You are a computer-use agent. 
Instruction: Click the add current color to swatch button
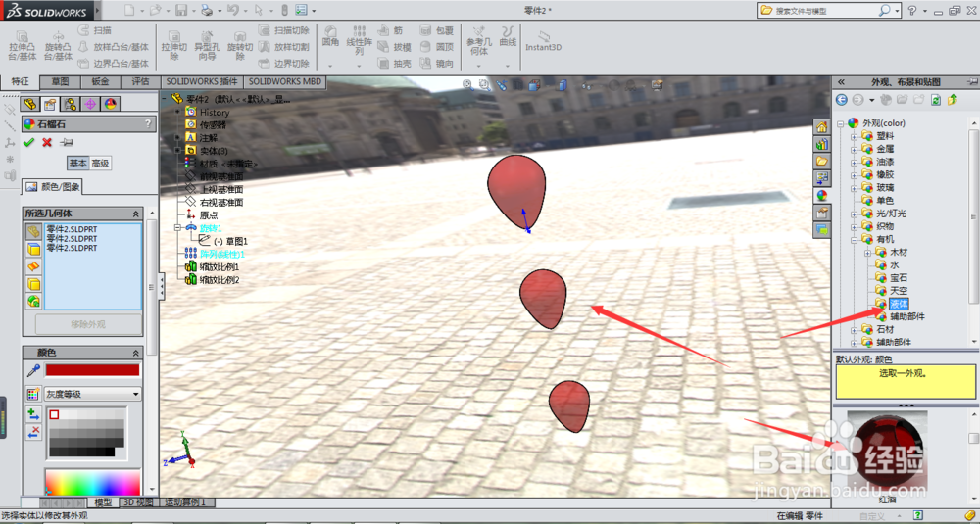pyautogui.click(x=33, y=414)
